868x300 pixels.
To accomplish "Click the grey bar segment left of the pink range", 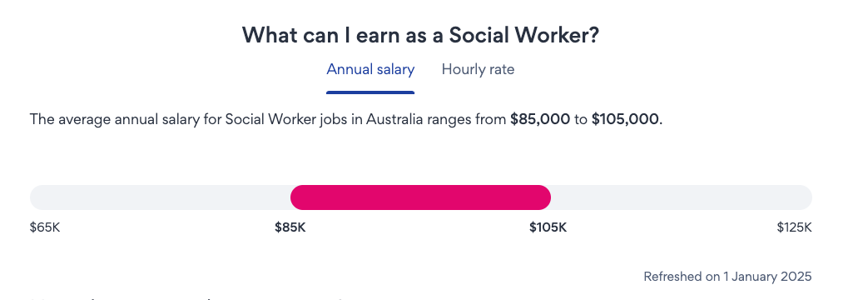I will click(x=160, y=197).
